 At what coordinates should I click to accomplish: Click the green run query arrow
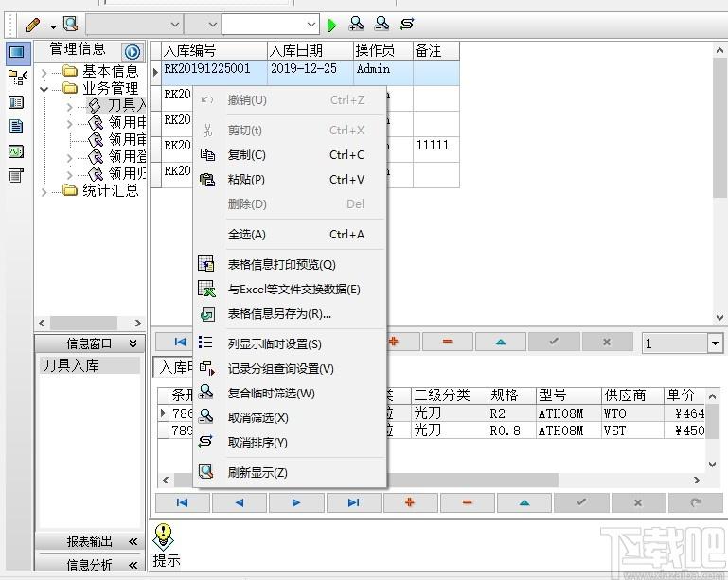coord(332,25)
